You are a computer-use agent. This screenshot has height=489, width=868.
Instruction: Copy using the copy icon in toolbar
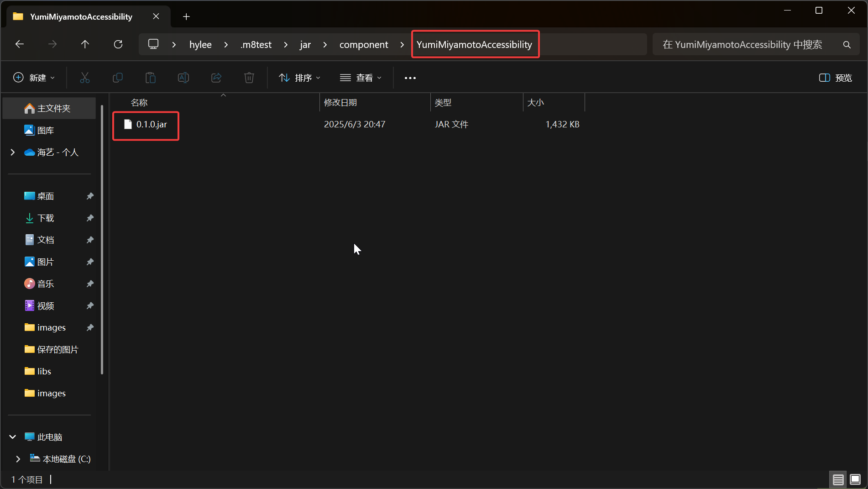(118, 78)
